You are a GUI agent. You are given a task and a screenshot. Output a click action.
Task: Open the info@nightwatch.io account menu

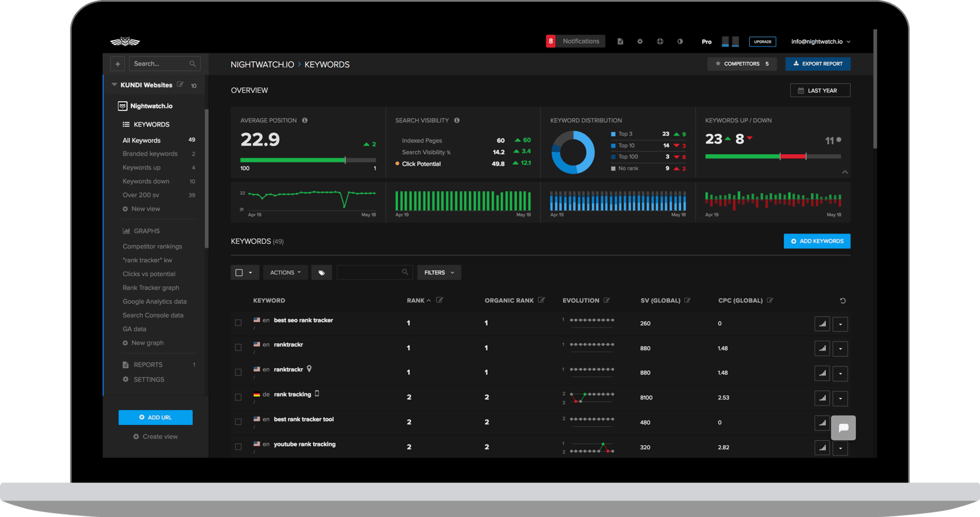821,42
